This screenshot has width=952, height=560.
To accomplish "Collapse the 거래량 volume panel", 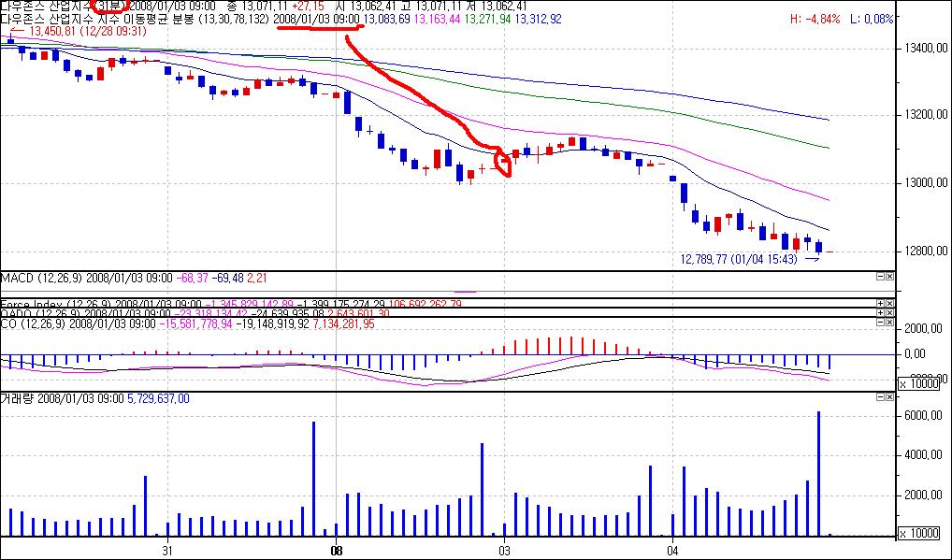I will (880, 397).
